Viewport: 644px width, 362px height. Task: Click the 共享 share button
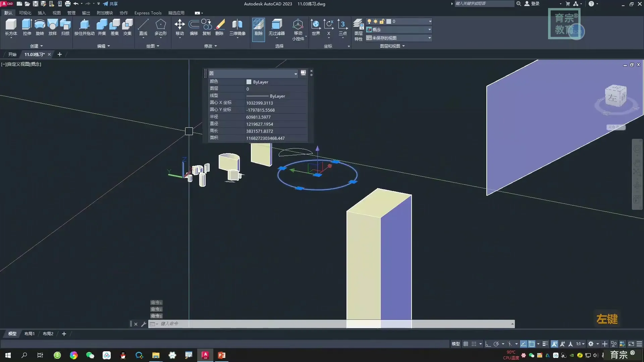111,4
